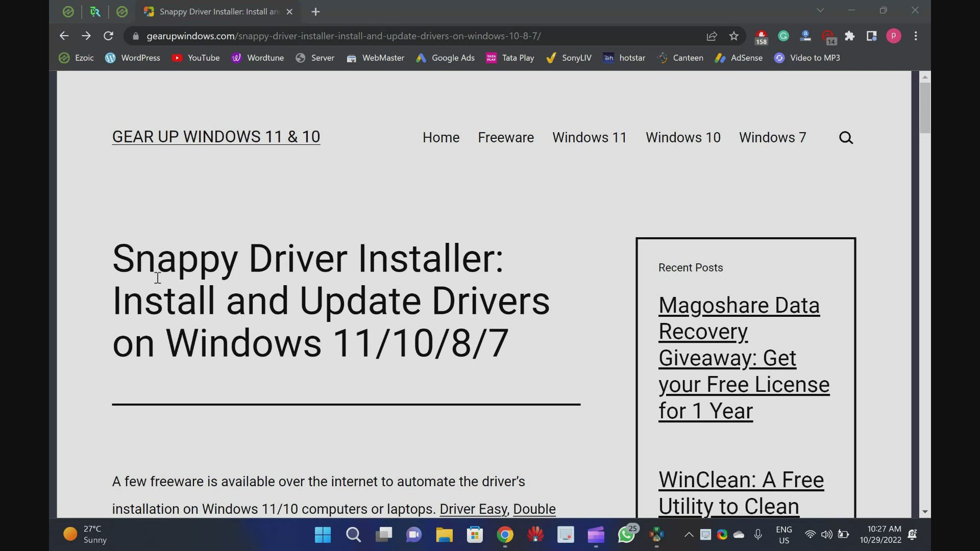
Task: Bookmark this page with the star icon
Action: [x=734, y=36]
